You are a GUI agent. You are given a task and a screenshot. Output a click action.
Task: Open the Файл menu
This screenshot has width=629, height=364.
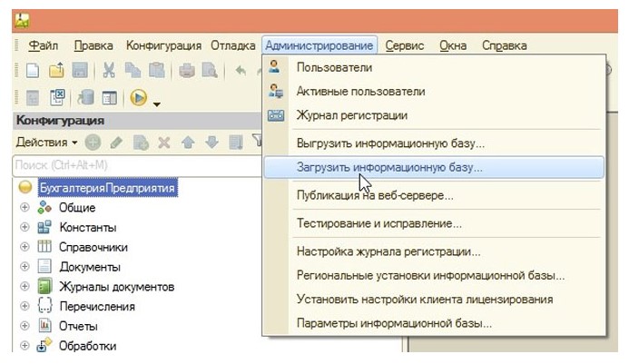point(44,45)
